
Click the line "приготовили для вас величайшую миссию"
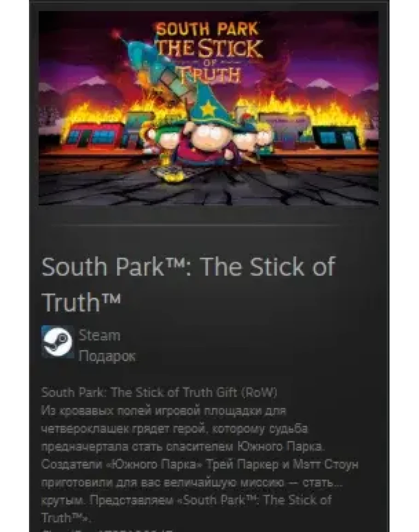coord(192,482)
